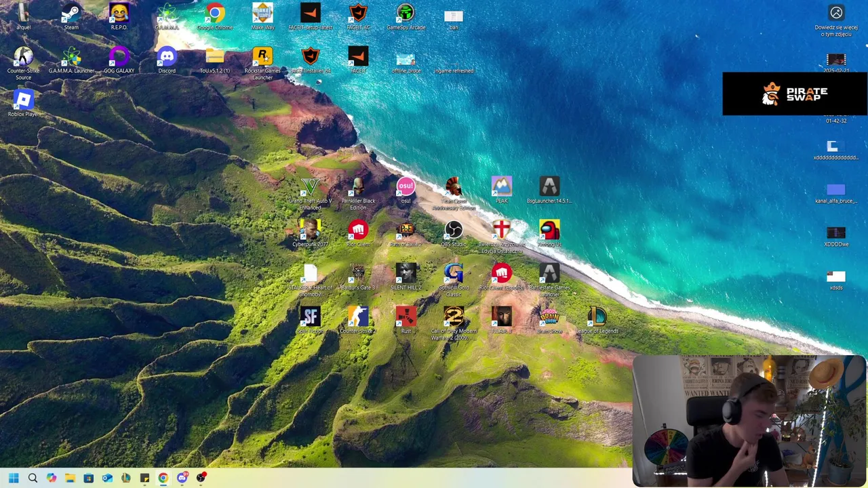The height and width of the screenshot is (488, 868).
Task: Launch SILENT HILL 2 from the desktop
Action: pos(406,277)
